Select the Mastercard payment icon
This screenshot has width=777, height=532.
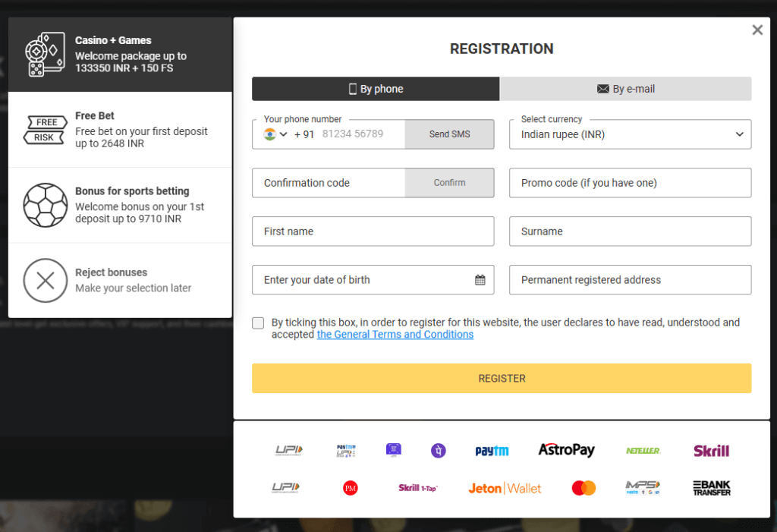click(x=583, y=488)
